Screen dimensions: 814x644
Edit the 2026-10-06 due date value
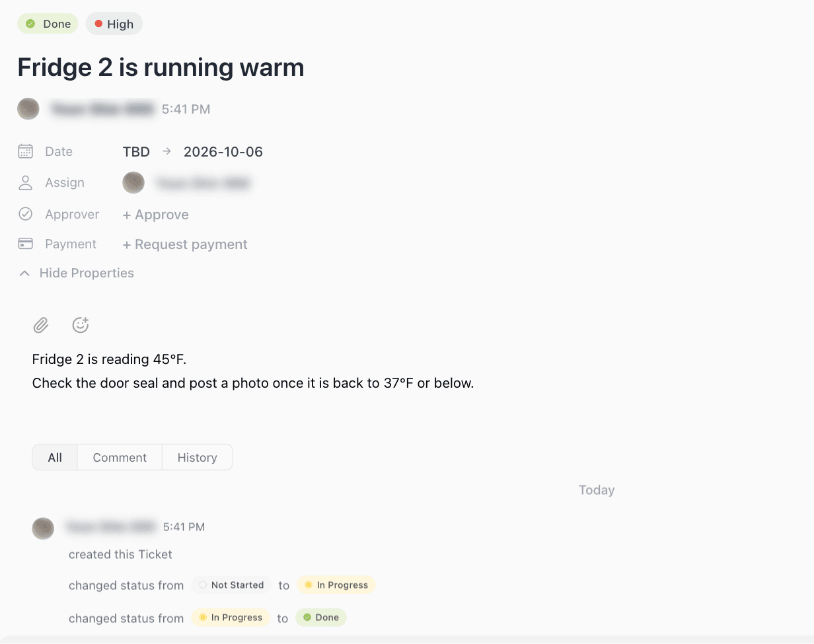pos(223,152)
